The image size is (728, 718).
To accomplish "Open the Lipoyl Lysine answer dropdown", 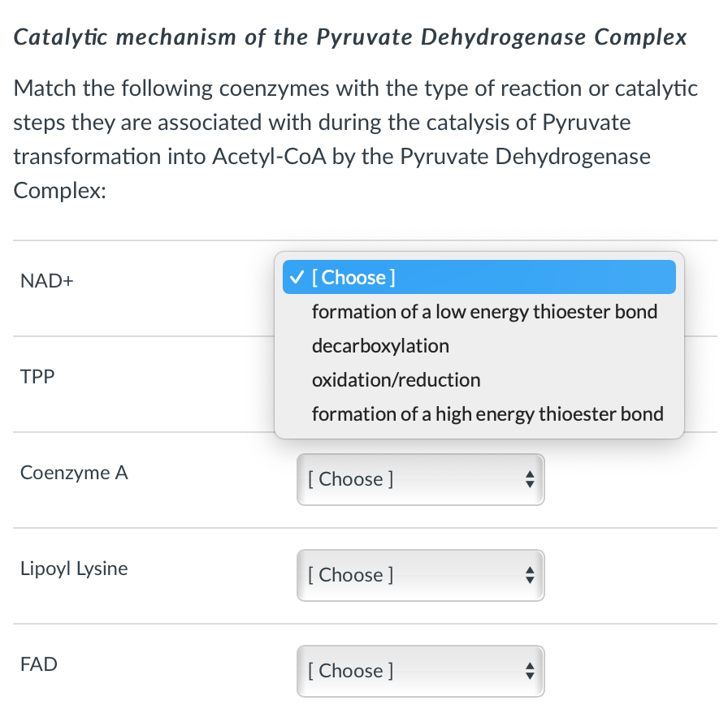I will point(420,575).
